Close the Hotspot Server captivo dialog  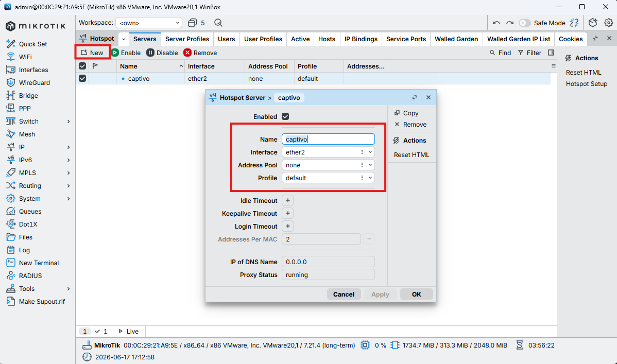pos(429,98)
